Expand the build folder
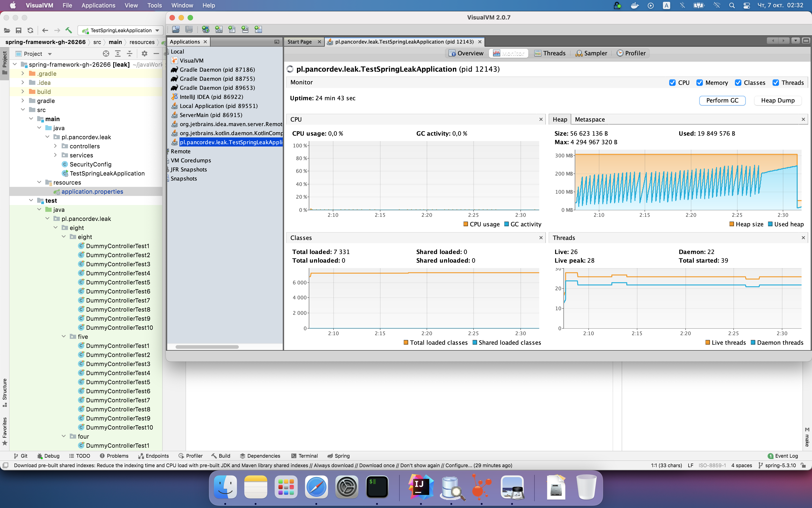This screenshot has height=508, width=812. pos(22,92)
